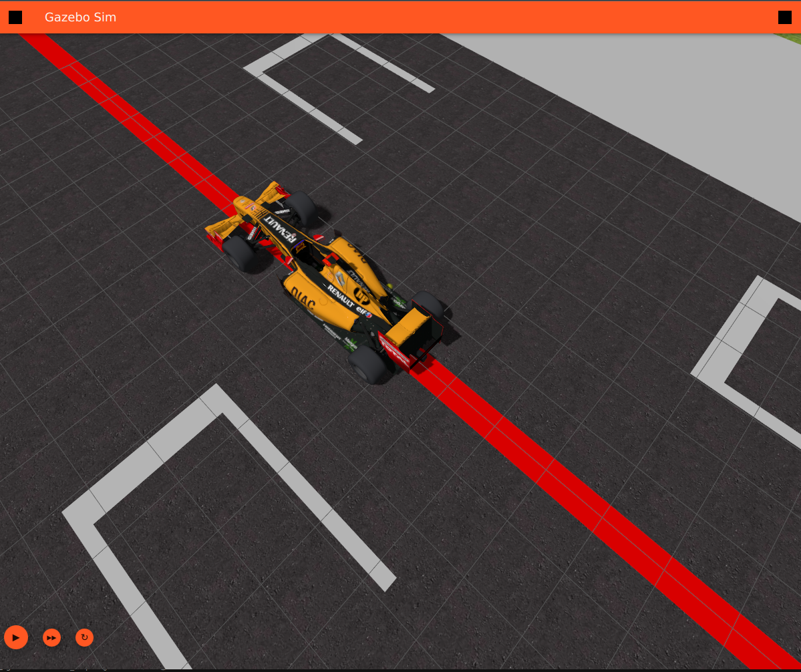Image resolution: width=801 pixels, height=672 pixels.
Task: Start the simulation with the play button
Action: (16, 637)
